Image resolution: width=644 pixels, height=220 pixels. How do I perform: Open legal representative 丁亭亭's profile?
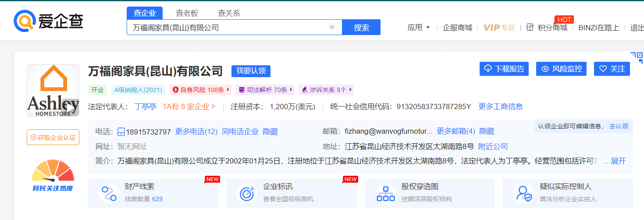point(146,106)
